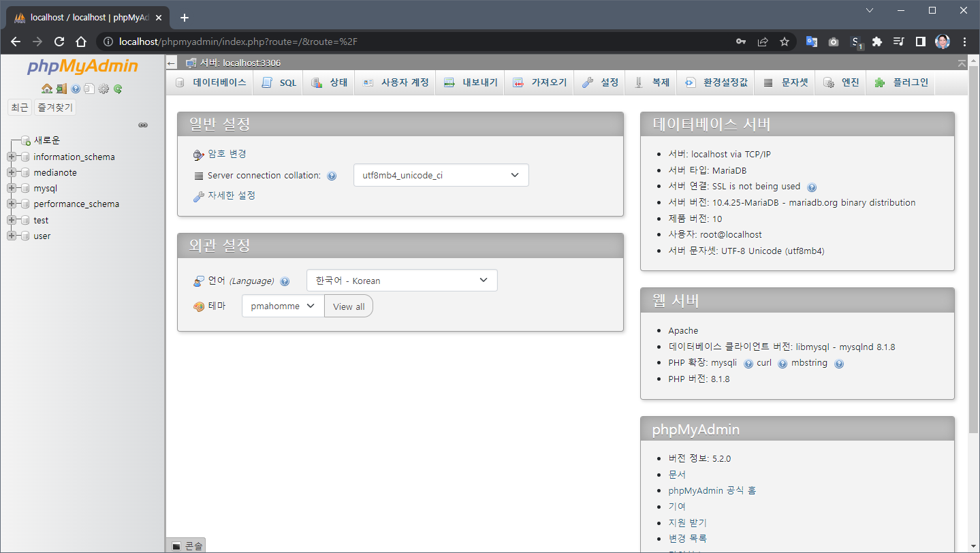
Task: Open Google Translate extension icon
Action: (812, 42)
